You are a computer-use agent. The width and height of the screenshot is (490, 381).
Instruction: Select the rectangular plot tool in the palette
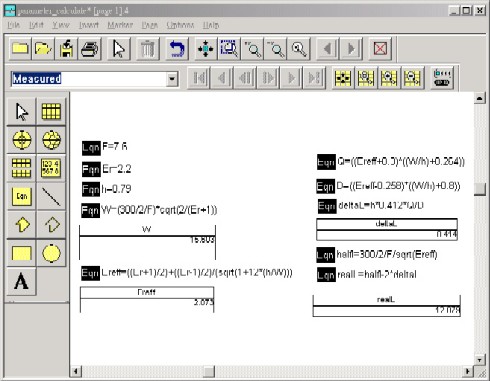pos(51,111)
